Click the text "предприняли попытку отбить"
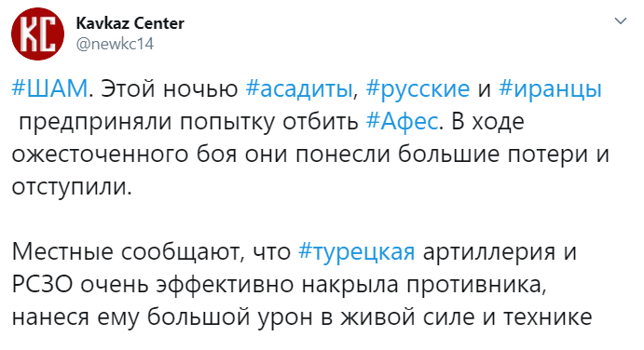This screenshot has width=644, height=350. pyautogui.click(x=189, y=122)
